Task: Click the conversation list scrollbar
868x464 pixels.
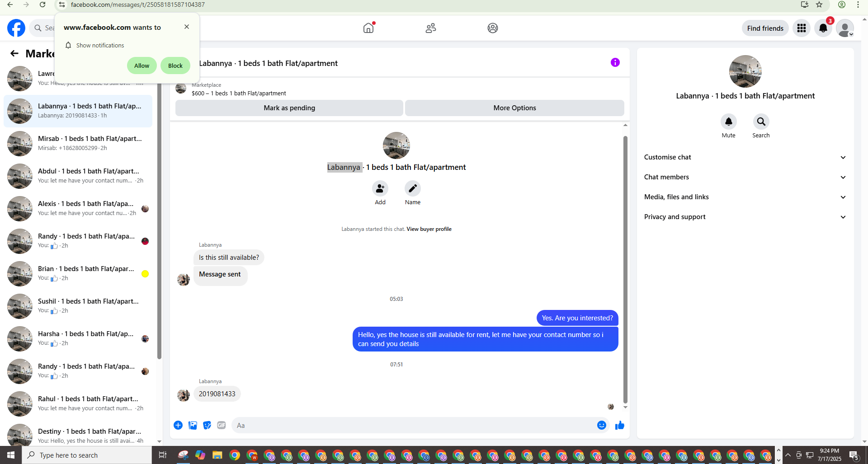Action: tap(159, 221)
